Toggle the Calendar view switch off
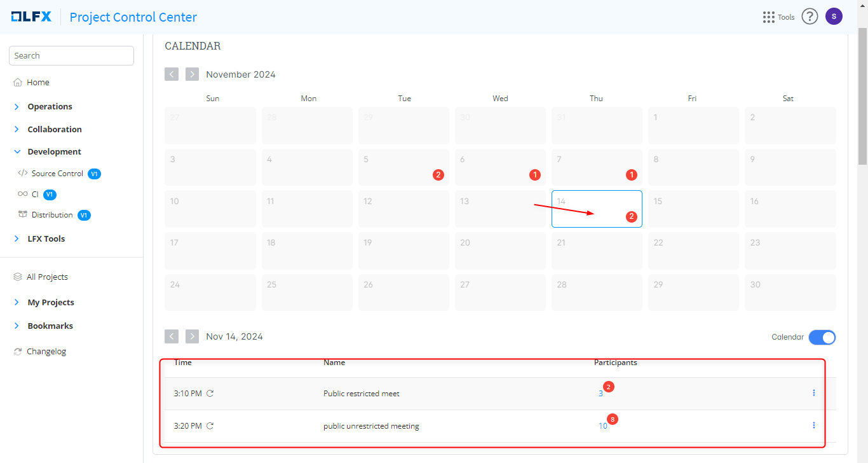 [822, 337]
